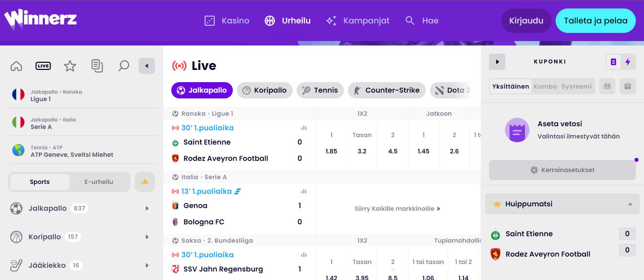Open Ranska Ligue 1 league header
The image size is (644, 280).
pyautogui.click(x=207, y=114)
